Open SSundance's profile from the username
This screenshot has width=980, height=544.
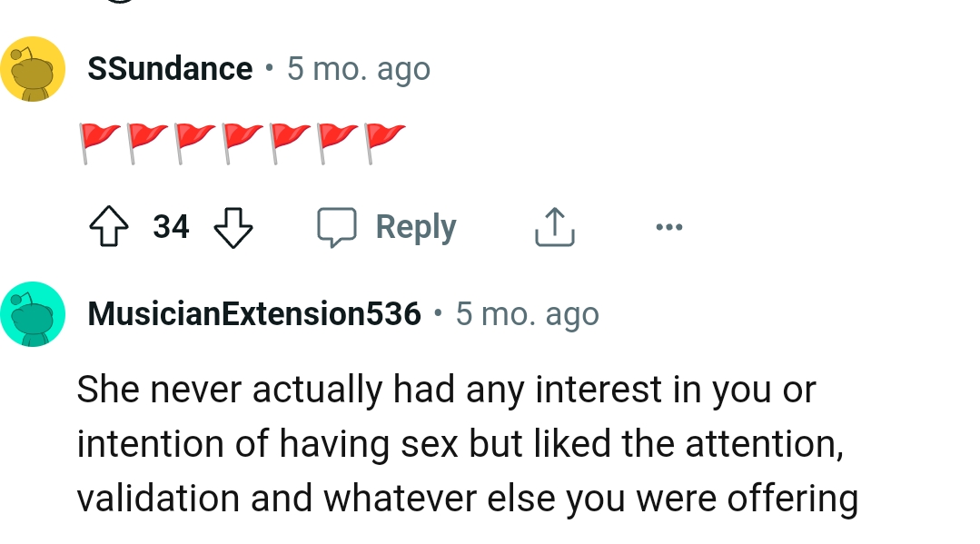click(170, 68)
